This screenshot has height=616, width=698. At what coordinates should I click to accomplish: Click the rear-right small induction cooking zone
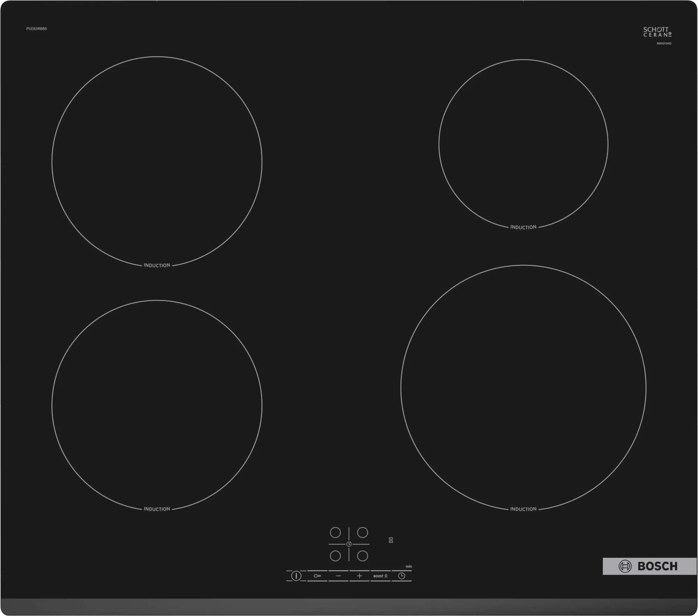point(523,144)
